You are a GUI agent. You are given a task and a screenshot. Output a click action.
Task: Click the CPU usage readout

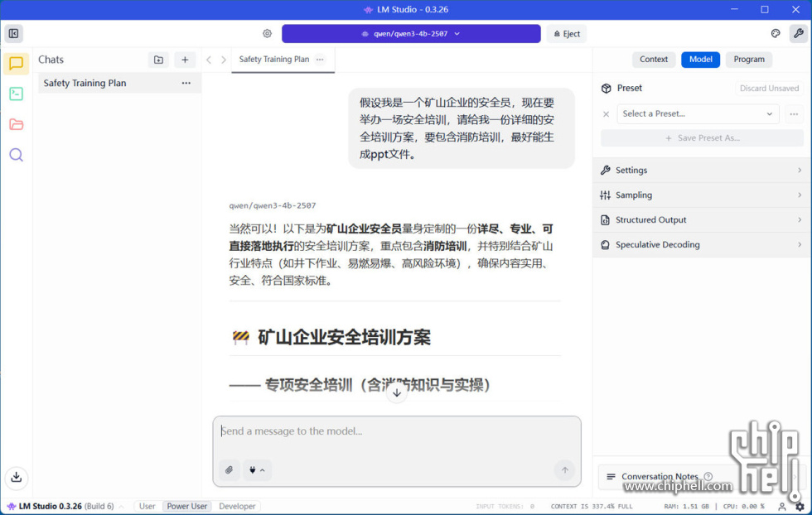pos(743,507)
